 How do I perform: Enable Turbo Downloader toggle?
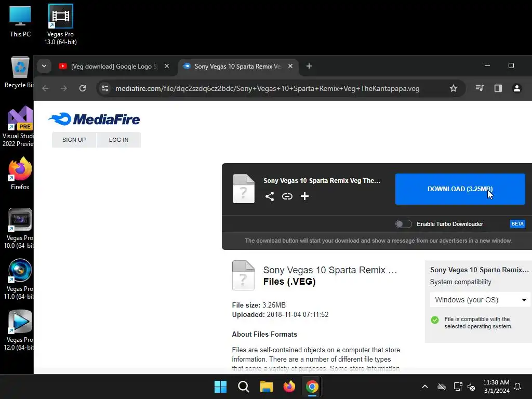tap(403, 224)
